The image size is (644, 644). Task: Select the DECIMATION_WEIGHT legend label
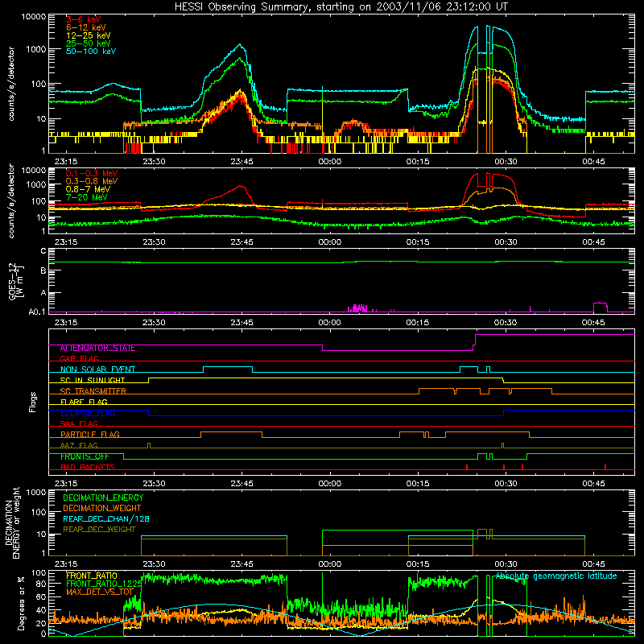[102, 509]
